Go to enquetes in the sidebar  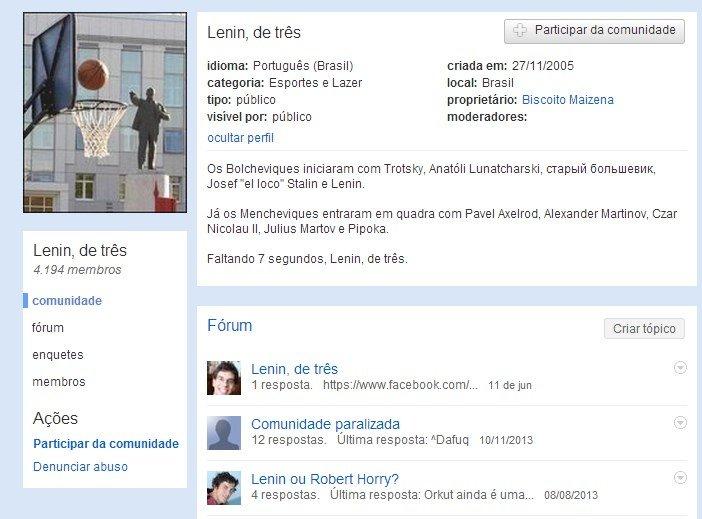click(x=58, y=354)
